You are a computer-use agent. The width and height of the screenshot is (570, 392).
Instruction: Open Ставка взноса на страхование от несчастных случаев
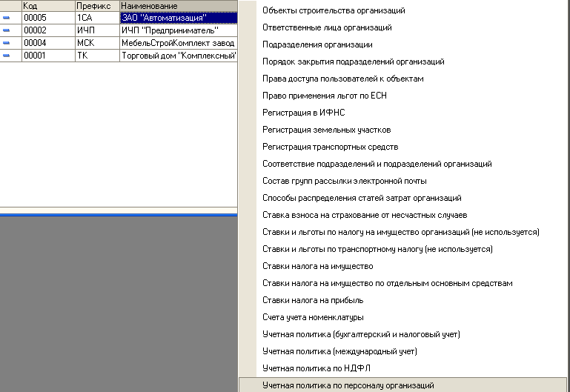[365, 215]
